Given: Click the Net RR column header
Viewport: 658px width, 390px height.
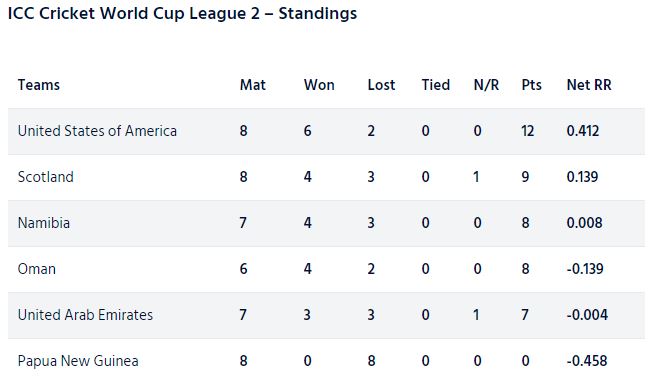Looking at the screenshot, I should coord(589,85).
